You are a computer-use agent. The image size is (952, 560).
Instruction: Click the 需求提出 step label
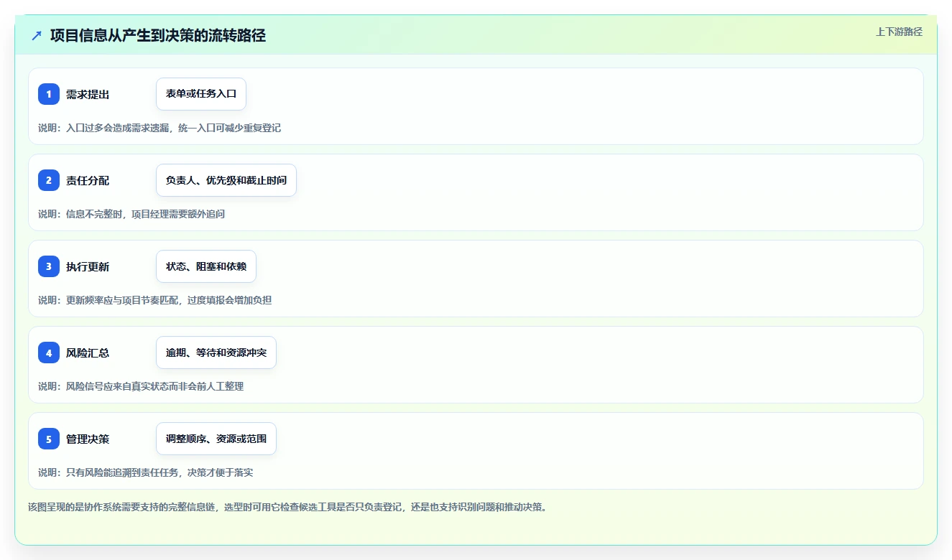tap(88, 94)
